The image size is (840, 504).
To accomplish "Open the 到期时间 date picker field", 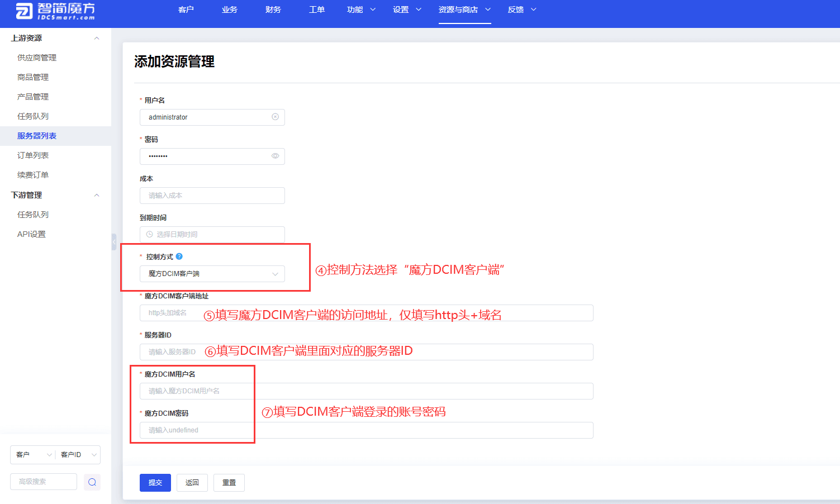I will click(212, 235).
